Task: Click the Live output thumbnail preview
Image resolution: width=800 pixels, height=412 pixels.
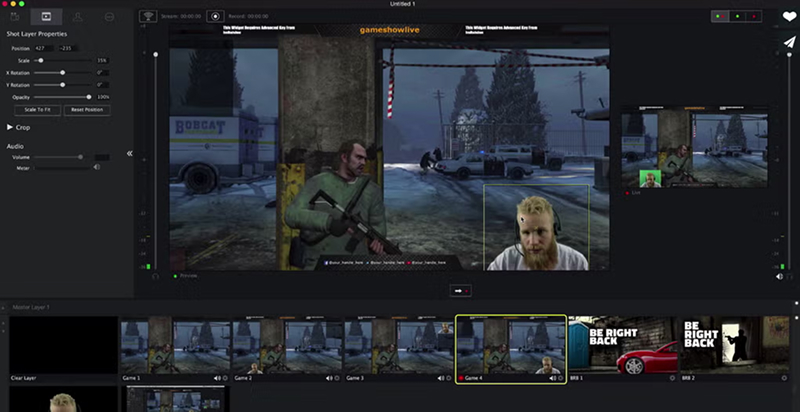Action: 694,148
